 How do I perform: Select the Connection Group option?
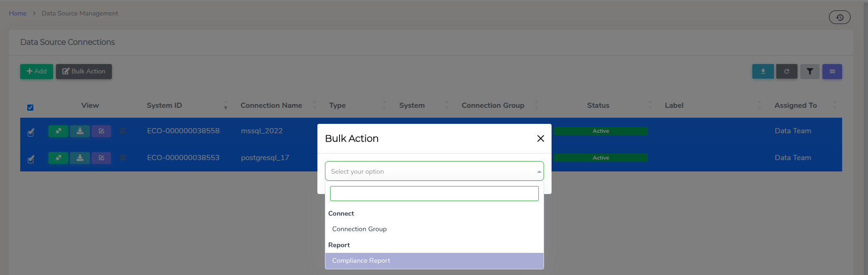(434, 229)
